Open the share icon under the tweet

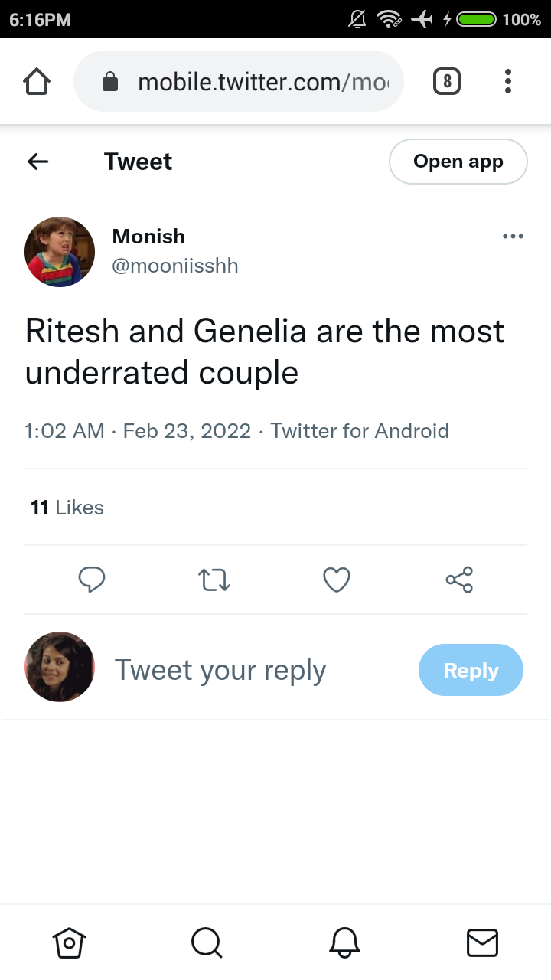pos(459,580)
